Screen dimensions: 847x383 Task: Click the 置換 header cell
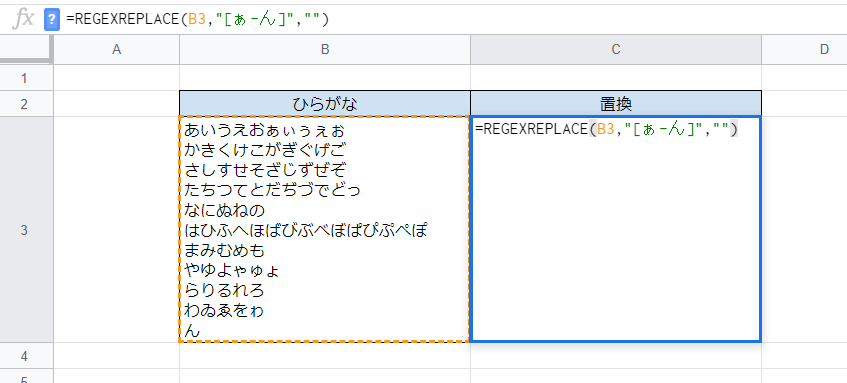coord(616,104)
